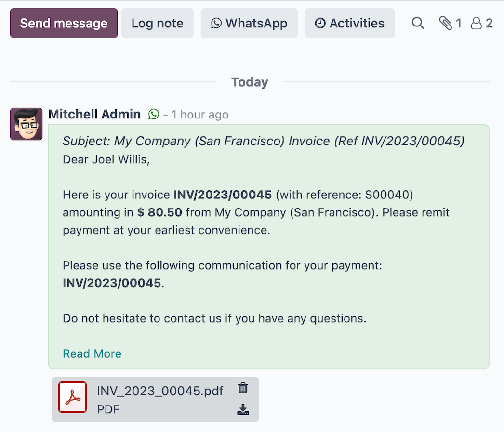Open the PDF file icon preview
504x432 pixels.
pos(73,397)
